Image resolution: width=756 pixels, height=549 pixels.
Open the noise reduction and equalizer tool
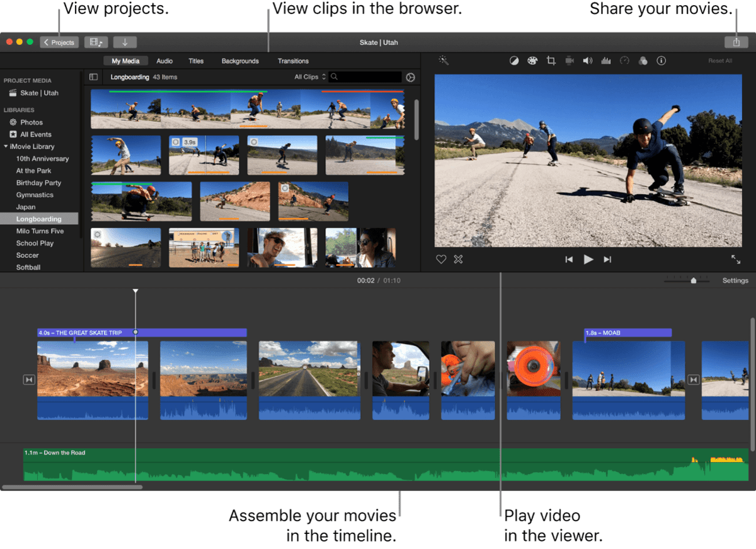tap(606, 61)
